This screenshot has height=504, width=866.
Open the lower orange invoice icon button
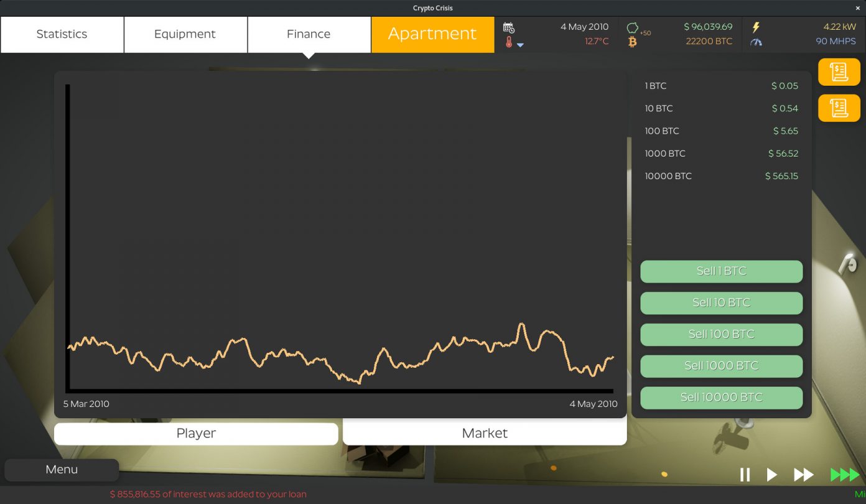(839, 108)
